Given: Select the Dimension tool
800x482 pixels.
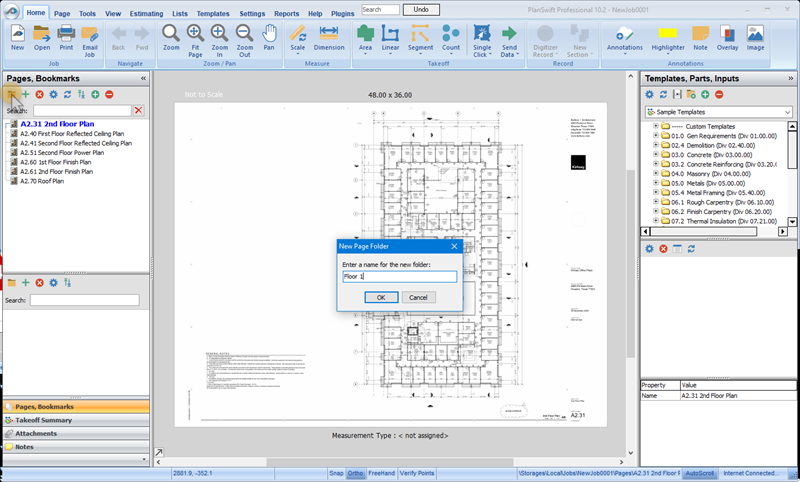Looking at the screenshot, I should tap(329, 38).
